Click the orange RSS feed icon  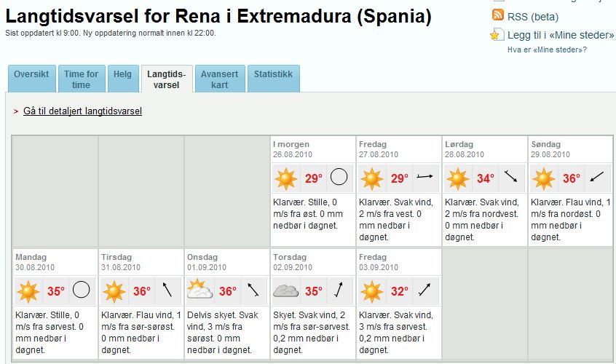pos(498,15)
